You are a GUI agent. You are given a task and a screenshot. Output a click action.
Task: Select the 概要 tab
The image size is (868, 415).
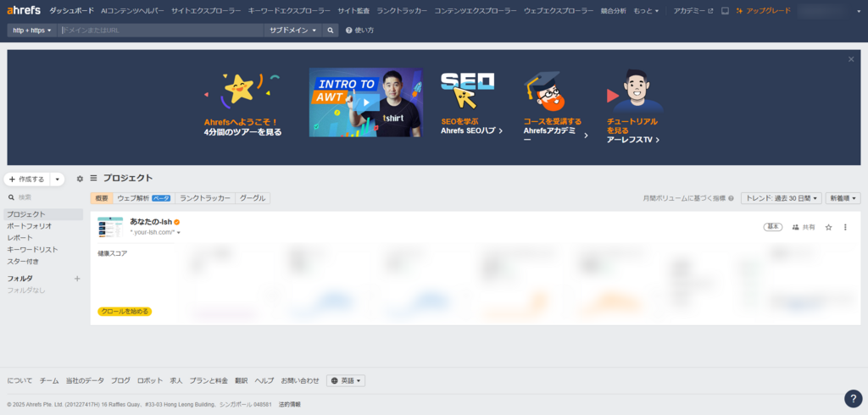102,198
